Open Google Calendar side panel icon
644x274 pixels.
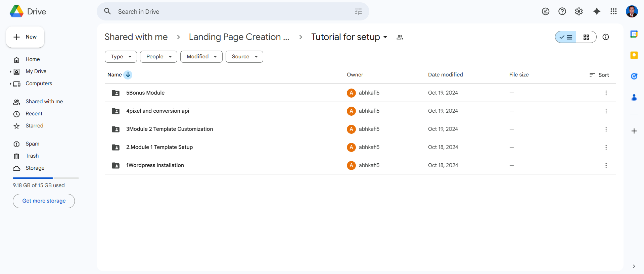[634, 34]
